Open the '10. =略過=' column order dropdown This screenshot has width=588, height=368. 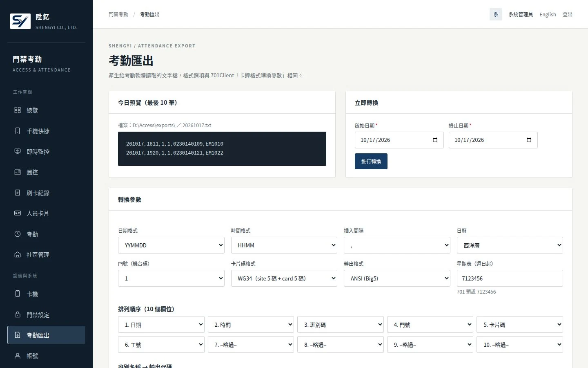520,345
